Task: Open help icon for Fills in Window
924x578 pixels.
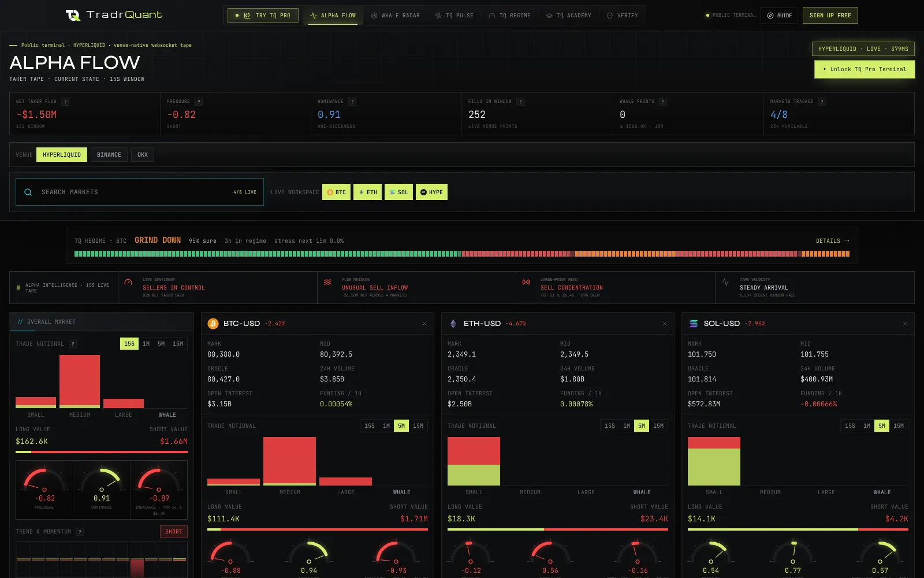Action: click(520, 102)
